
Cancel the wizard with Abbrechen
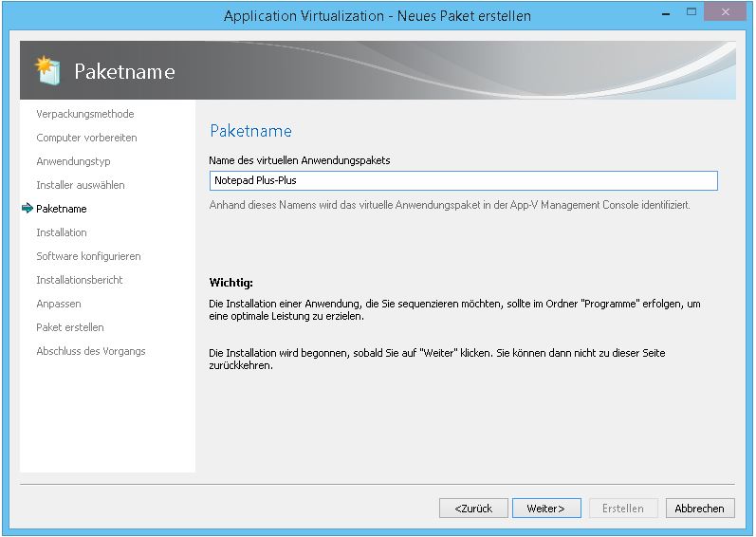click(700, 509)
